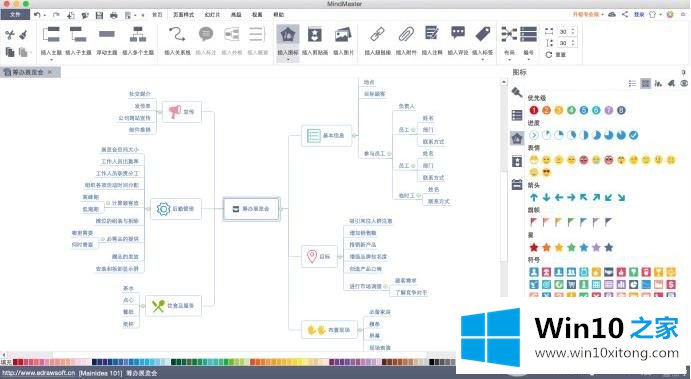Open the insert icon dropdown arrow
The height and width of the screenshot is (379, 691).
288,59
